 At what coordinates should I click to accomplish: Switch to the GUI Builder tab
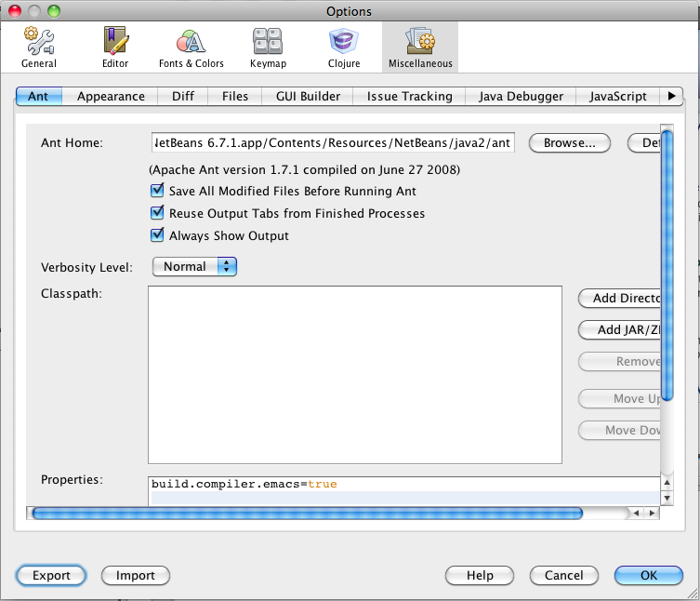pos(308,96)
